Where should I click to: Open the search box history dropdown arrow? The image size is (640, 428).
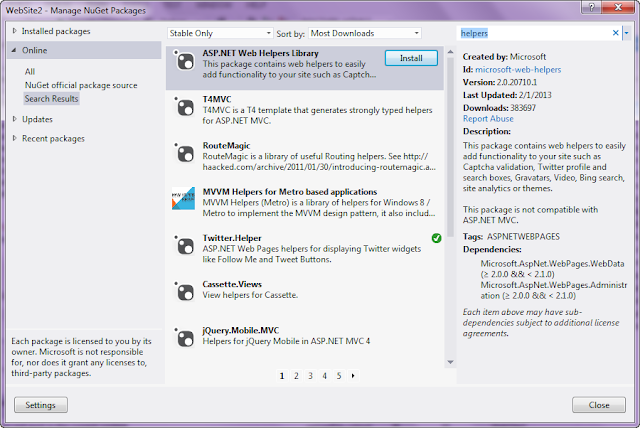(x=627, y=33)
